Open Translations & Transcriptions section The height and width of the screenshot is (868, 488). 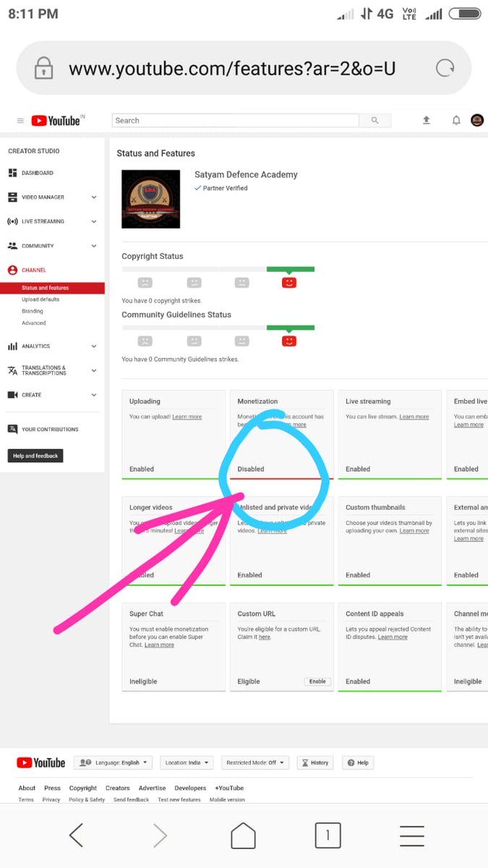pyautogui.click(x=43, y=370)
